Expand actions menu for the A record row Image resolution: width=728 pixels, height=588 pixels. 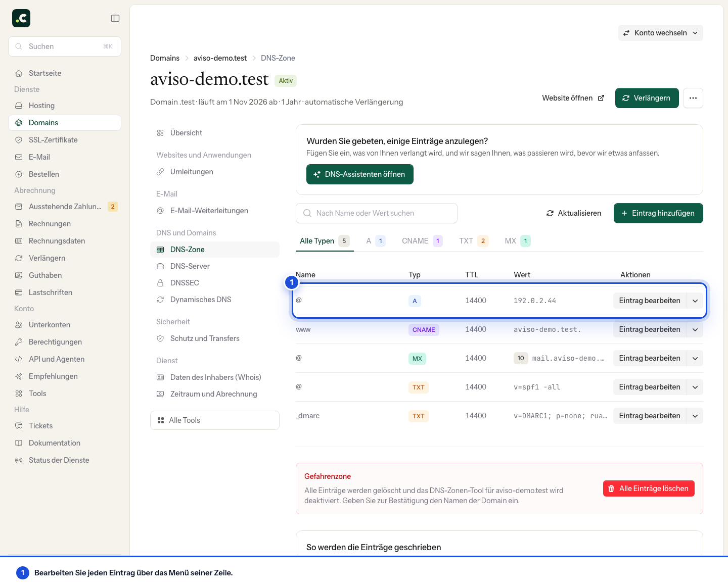click(x=695, y=301)
